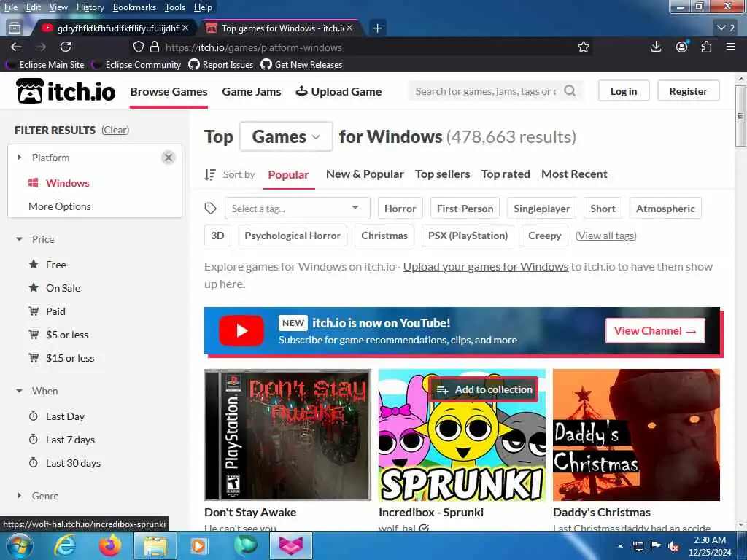Click Add to collection on Sprunki
The image size is (747, 560).
(x=484, y=389)
